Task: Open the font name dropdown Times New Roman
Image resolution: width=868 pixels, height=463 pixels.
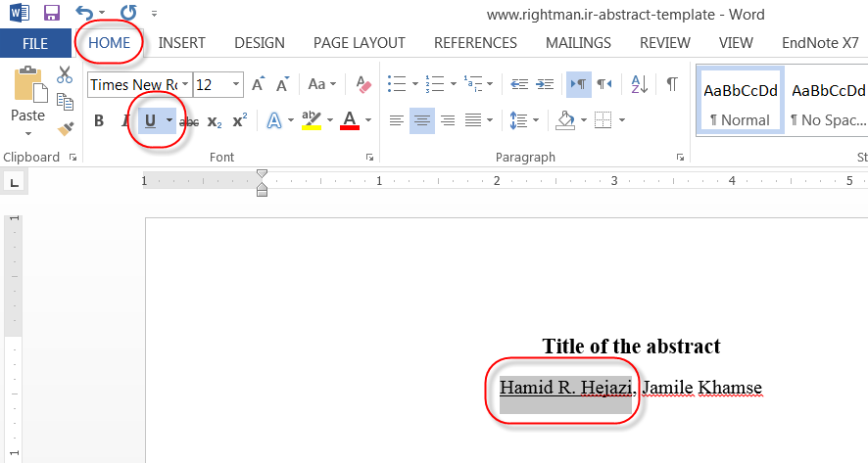Action: point(139,85)
